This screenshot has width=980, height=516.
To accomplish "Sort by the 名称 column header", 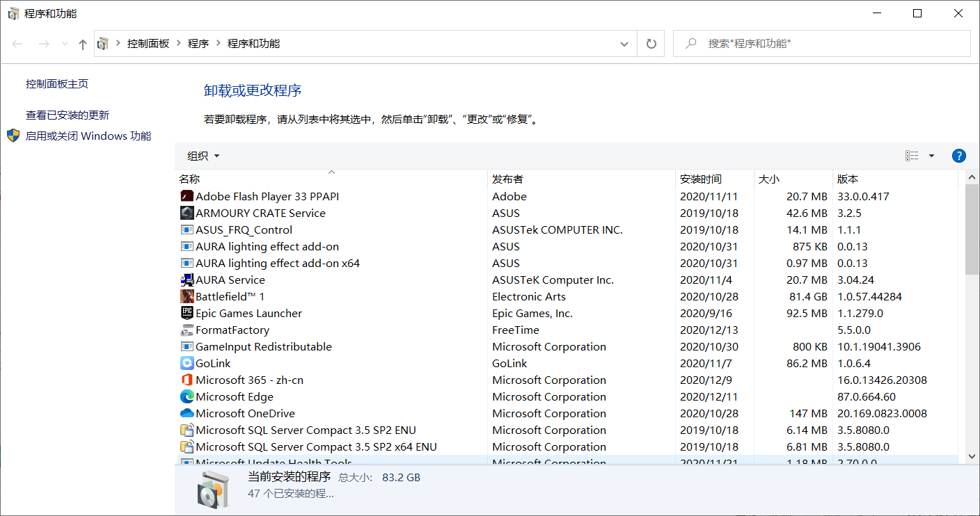I will click(331, 179).
